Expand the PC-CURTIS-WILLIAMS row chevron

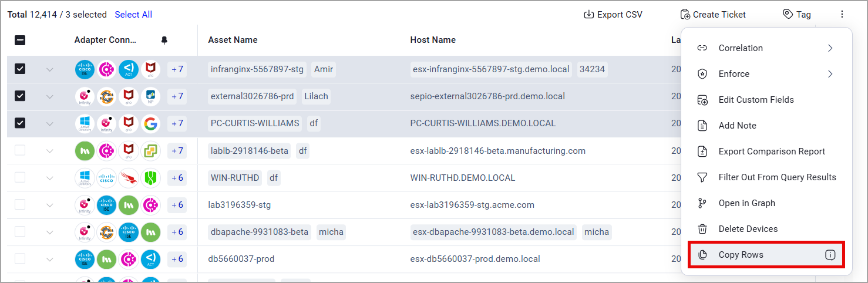pos(49,124)
